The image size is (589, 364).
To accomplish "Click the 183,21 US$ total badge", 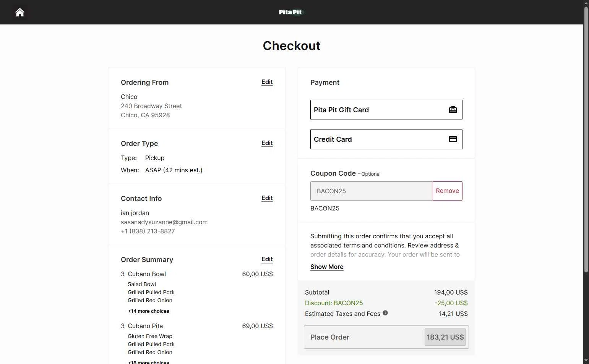I will click(x=445, y=337).
